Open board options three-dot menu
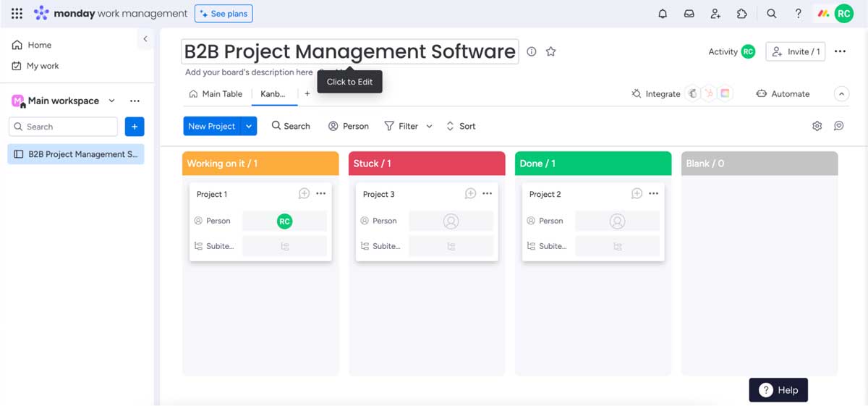This screenshot has width=868, height=406. click(840, 51)
